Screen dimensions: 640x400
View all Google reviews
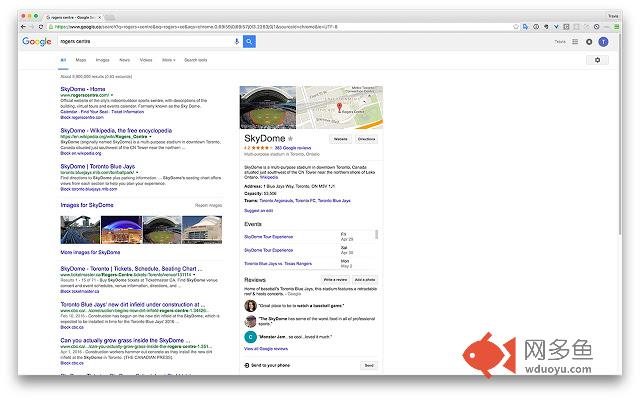(x=266, y=349)
